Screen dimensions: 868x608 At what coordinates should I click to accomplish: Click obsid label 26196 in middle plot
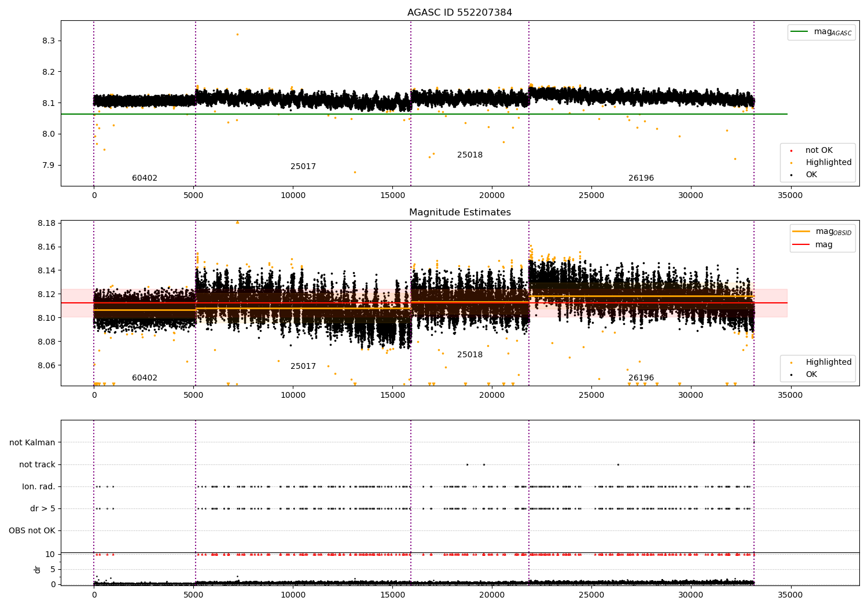(x=641, y=378)
